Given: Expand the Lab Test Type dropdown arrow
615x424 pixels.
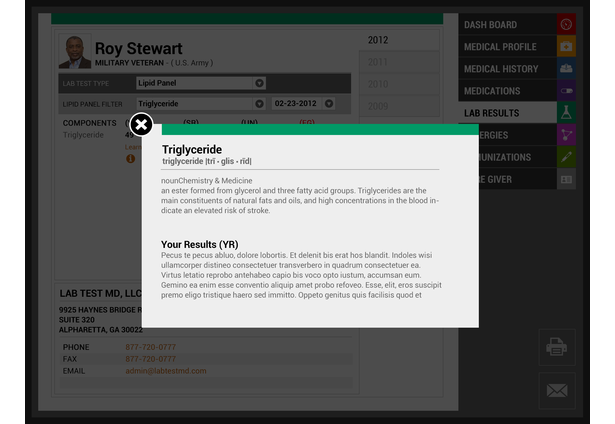Looking at the screenshot, I should (x=259, y=83).
